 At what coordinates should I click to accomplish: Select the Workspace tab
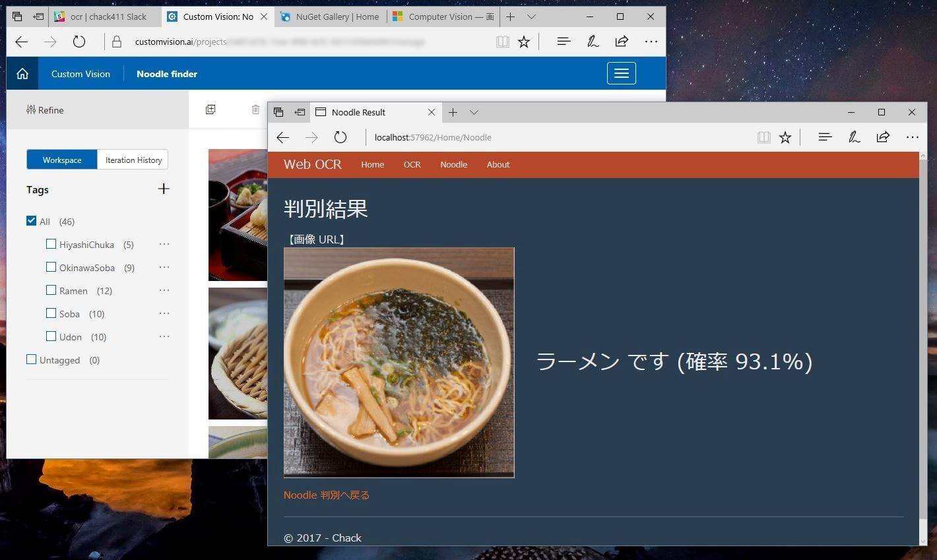click(x=62, y=160)
